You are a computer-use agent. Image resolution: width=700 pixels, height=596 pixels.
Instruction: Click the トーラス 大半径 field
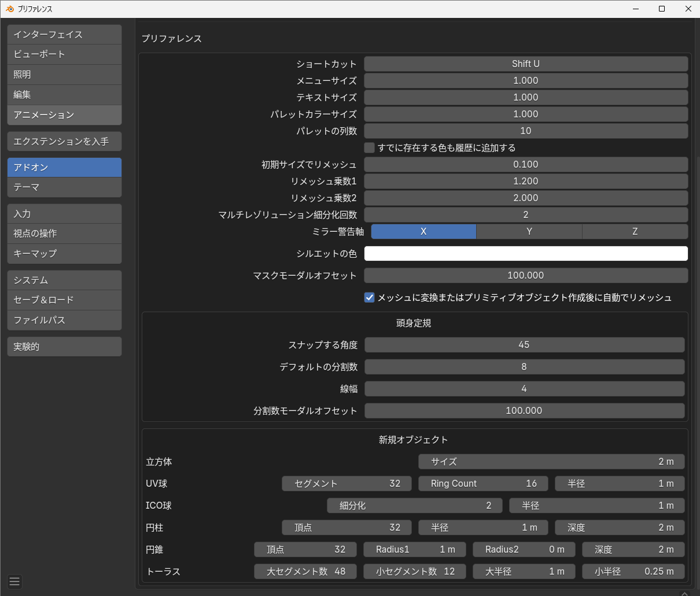click(524, 572)
